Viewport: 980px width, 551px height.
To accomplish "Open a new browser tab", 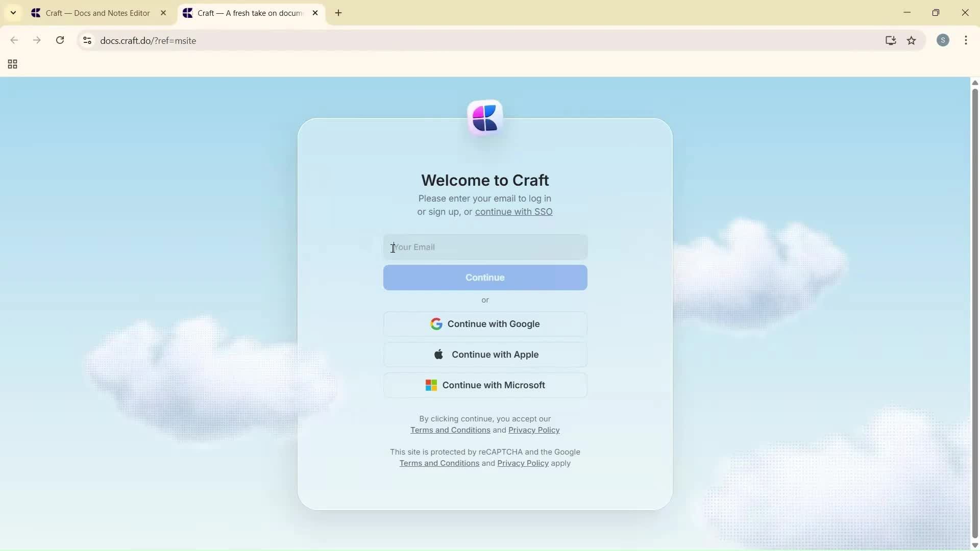I will [338, 13].
